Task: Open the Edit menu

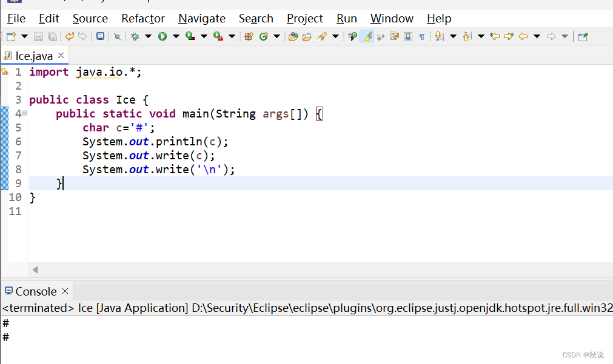Action: click(x=49, y=18)
